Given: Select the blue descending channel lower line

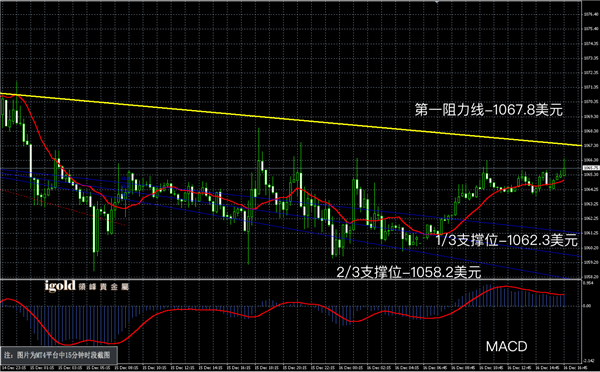Looking at the screenshot, I should tap(291, 227).
